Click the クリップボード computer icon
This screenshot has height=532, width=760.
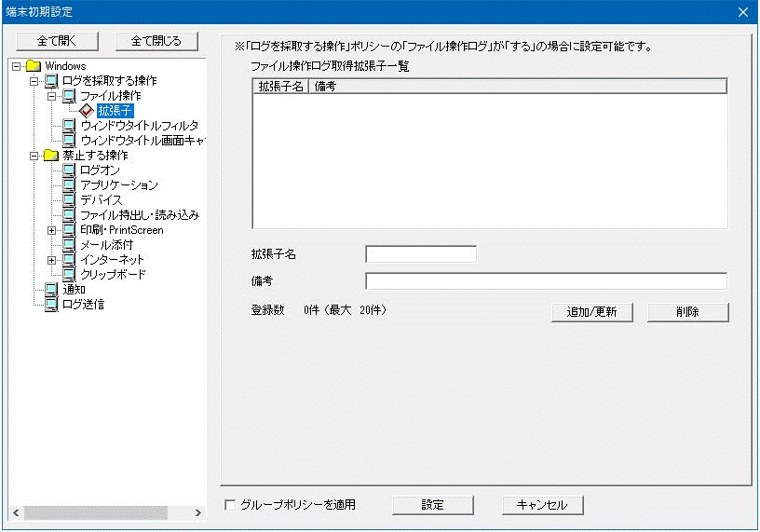69,275
